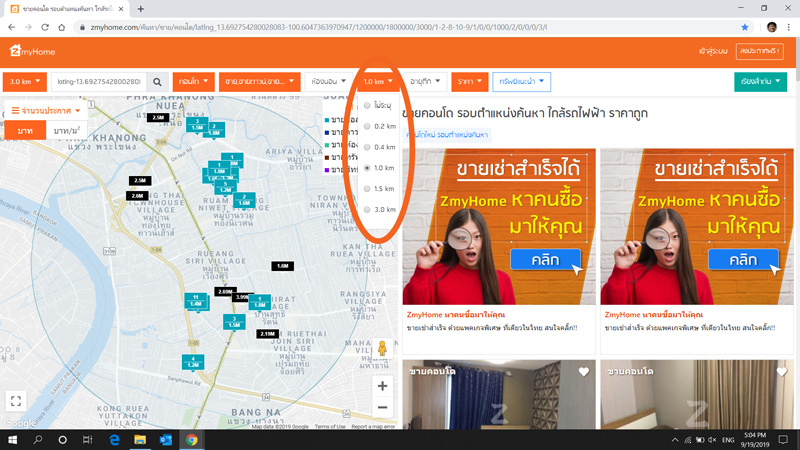Screen dimensions: 800x450
Task: Click the Chrome taskbar icon
Action: (192, 440)
